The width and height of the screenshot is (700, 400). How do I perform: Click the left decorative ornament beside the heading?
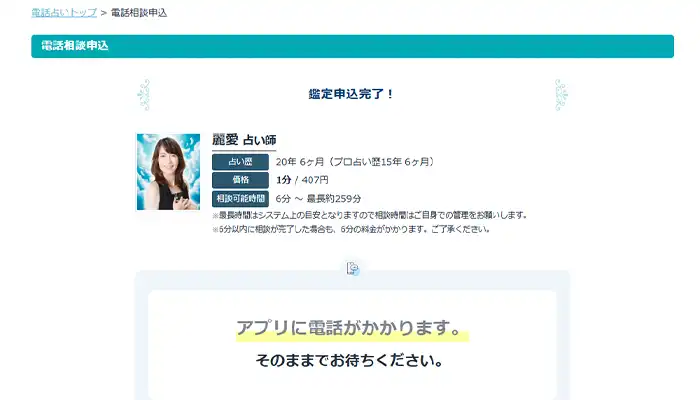click(x=143, y=94)
